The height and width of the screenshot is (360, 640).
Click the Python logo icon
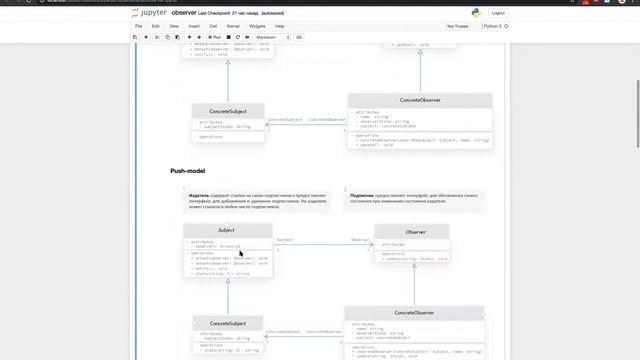476,13
